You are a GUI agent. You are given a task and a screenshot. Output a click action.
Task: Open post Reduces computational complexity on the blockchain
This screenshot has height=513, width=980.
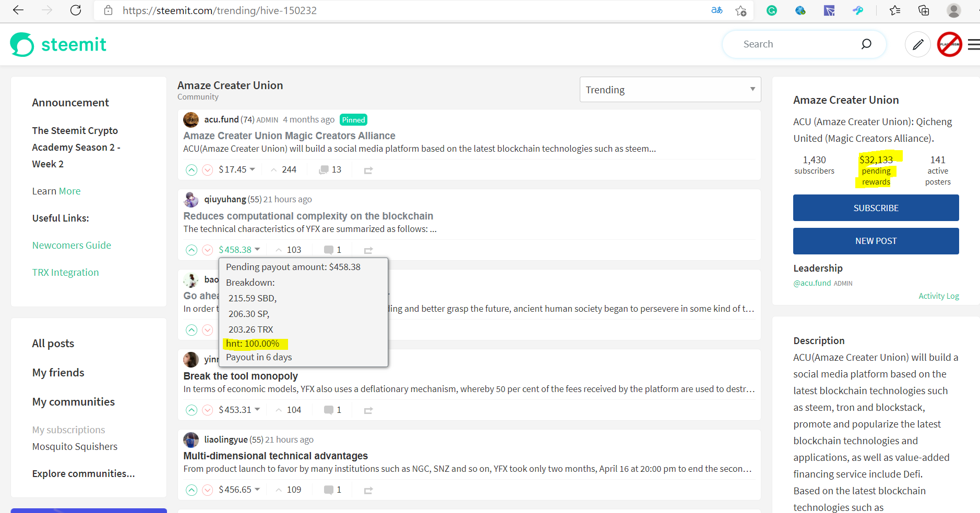(x=308, y=216)
